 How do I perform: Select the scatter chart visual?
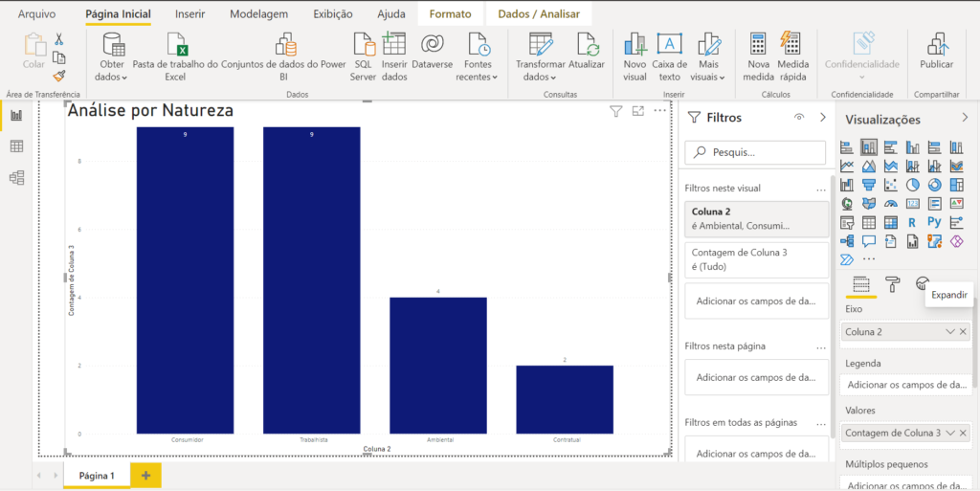tap(891, 185)
